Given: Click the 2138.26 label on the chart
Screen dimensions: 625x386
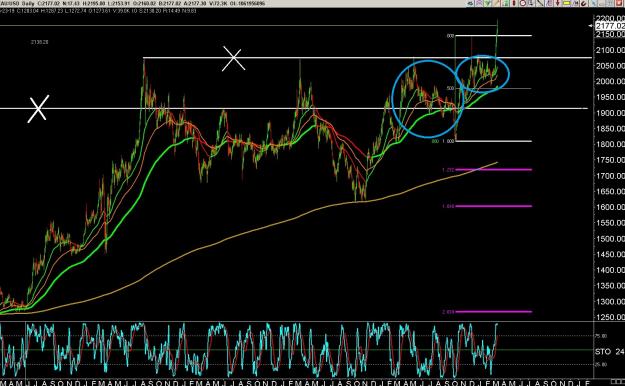Looking at the screenshot, I should coord(39,42).
